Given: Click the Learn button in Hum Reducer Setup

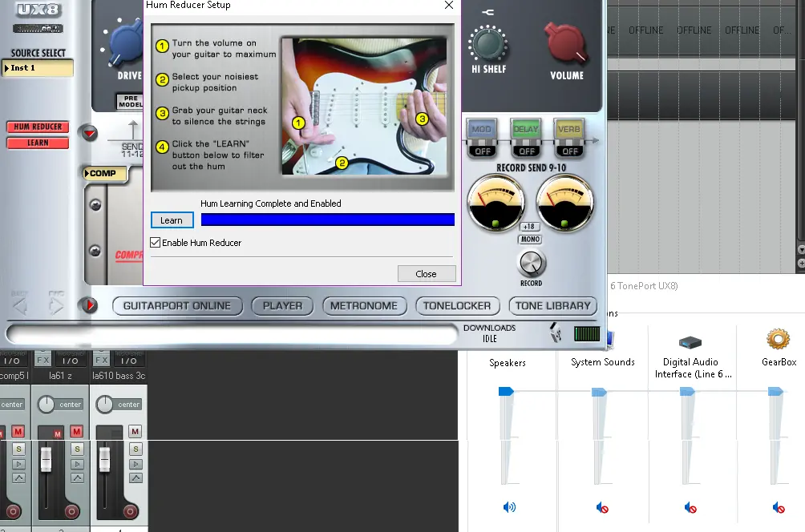Looking at the screenshot, I should [x=172, y=220].
